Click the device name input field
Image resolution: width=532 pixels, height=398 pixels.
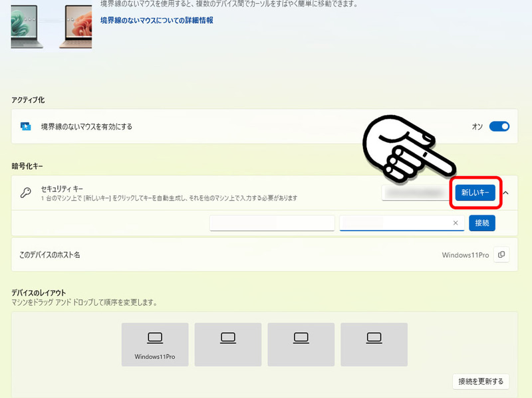pyautogui.click(x=392, y=223)
